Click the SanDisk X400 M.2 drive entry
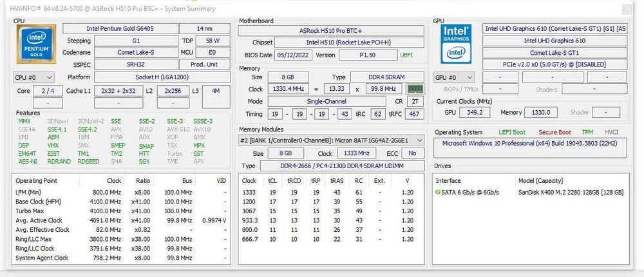The image size is (644, 277). coord(571,193)
